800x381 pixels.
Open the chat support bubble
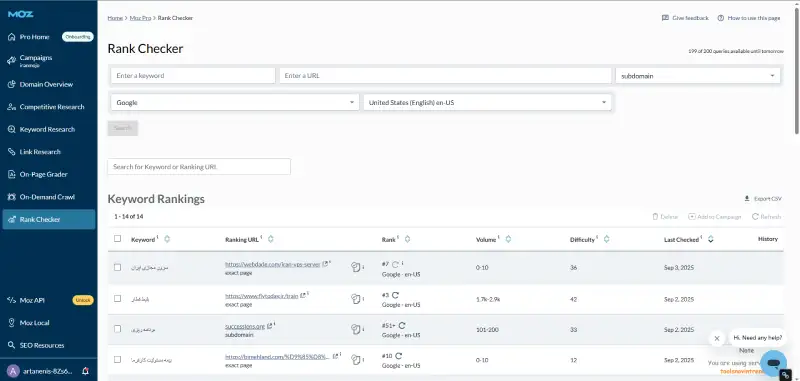coord(773,363)
